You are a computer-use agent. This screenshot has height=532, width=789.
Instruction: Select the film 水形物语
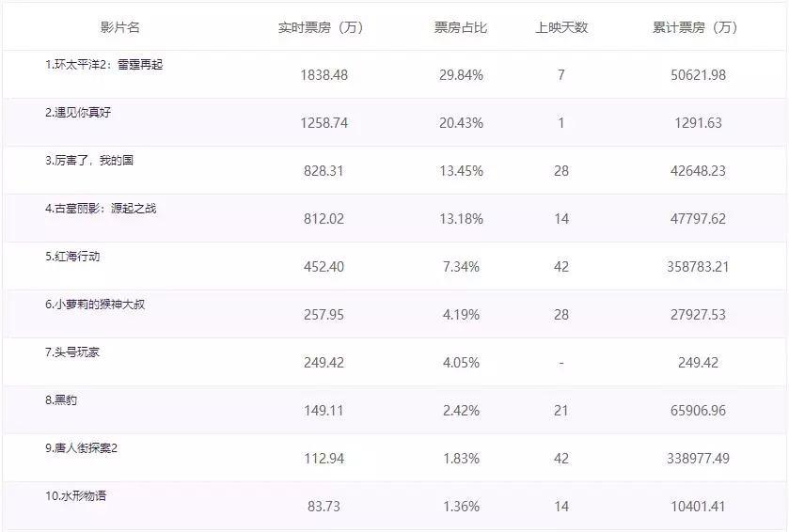[x=75, y=495]
